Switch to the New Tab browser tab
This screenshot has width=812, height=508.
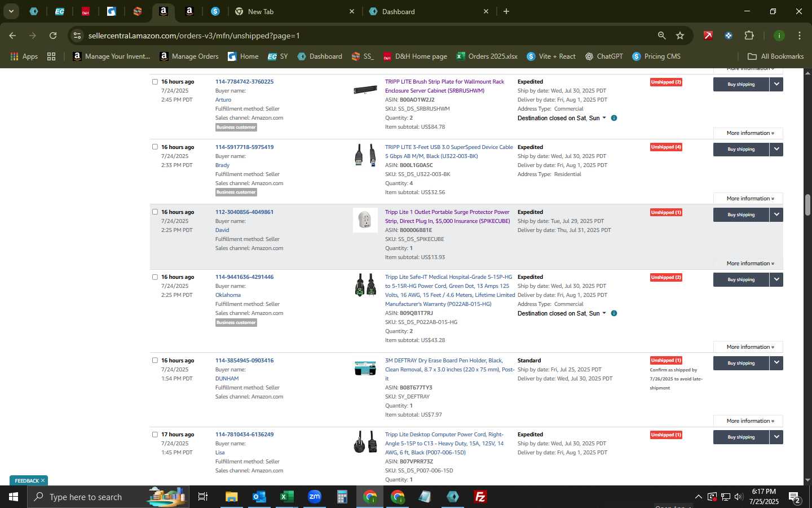pyautogui.click(x=295, y=11)
